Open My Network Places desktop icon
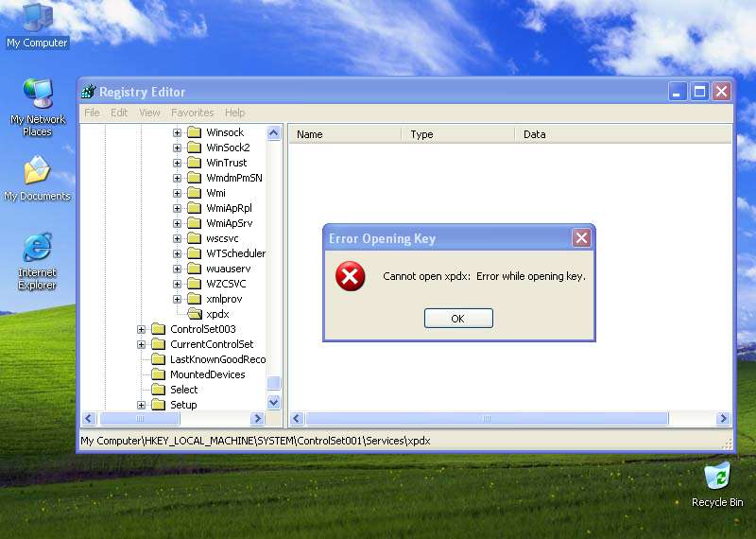Screen dimensions: 756x539 pyautogui.click(x=37, y=107)
